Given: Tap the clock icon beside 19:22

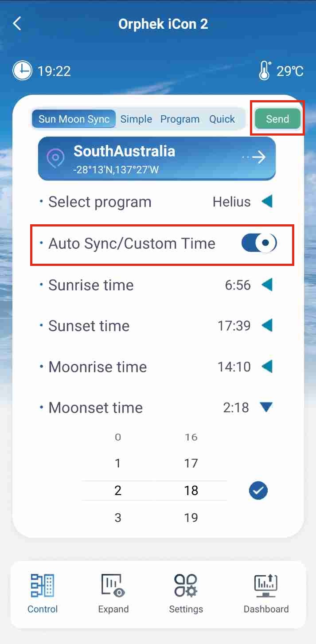Looking at the screenshot, I should point(22,71).
